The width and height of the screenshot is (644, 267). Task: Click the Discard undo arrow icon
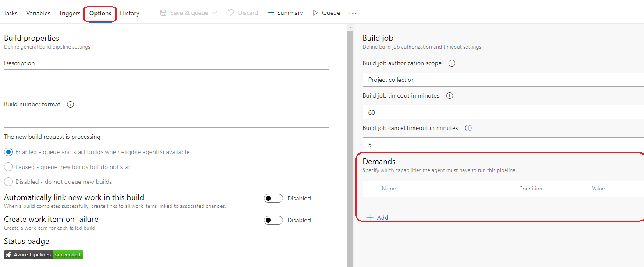coord(231,13)
